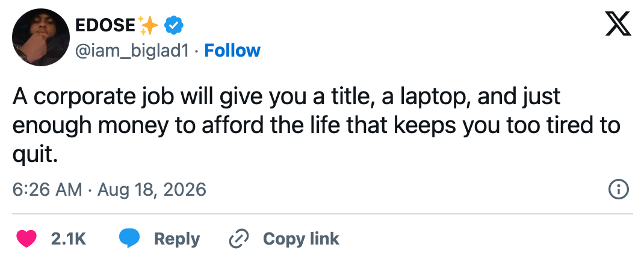Screen dimensions: 644x259
Task: Open EDOSE's profile picture
Action: (41, 37)
